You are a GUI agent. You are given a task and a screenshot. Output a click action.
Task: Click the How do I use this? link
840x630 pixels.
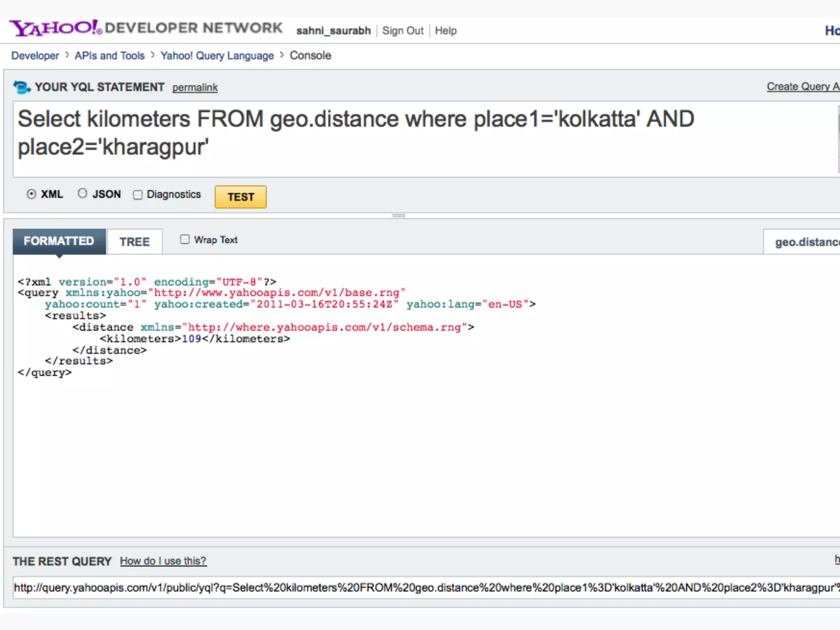163,561
